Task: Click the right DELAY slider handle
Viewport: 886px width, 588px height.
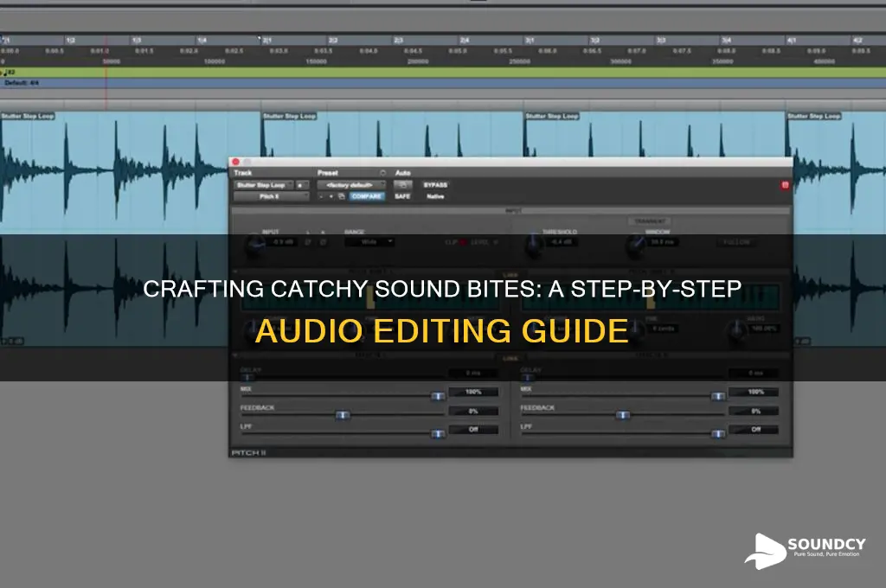Action: tap(527, 377)
